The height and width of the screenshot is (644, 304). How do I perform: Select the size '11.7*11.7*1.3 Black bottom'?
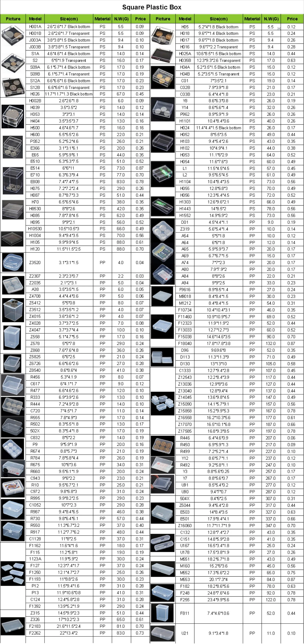[69, 94]
